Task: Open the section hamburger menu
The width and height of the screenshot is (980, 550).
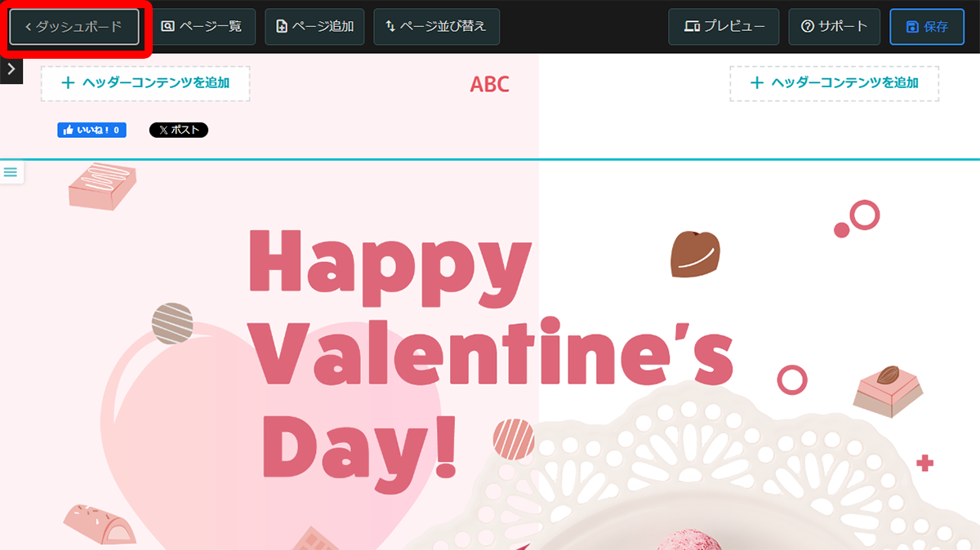Action: pos(11,172)
